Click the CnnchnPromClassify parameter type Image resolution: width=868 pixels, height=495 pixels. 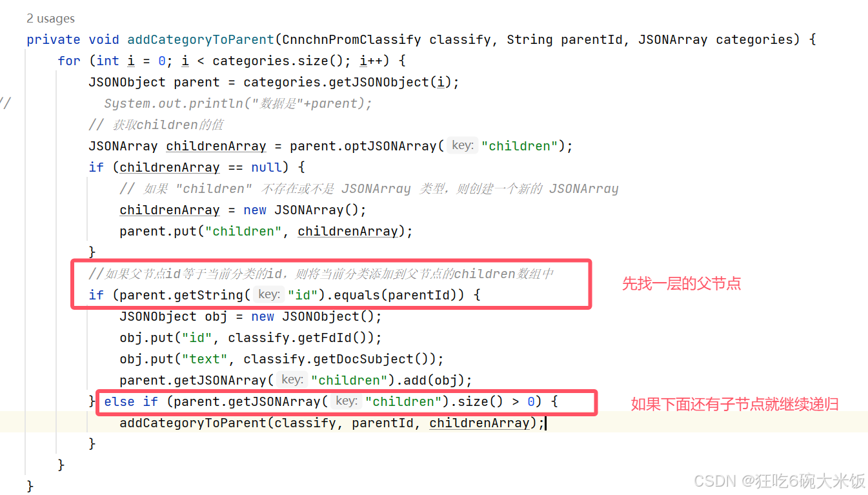click(x=352, y=39)
